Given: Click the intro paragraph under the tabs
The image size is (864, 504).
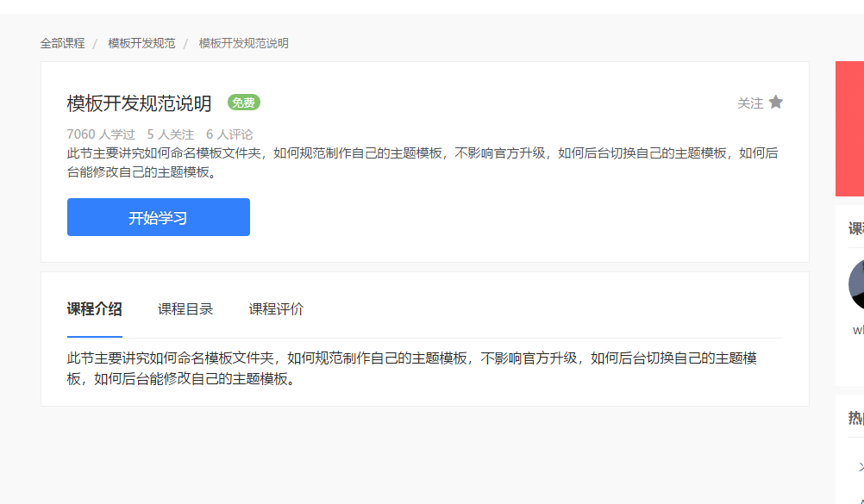Looking at the screenshot, I should click(412, 368).
